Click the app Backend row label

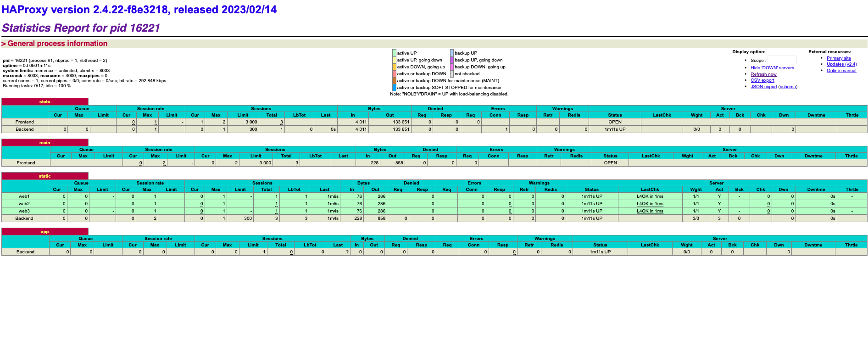25,252
